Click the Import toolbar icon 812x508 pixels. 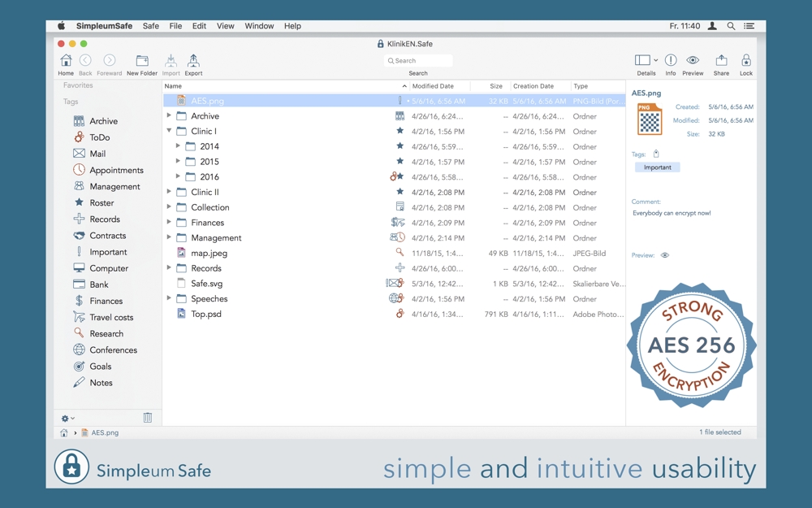point(171,61)
